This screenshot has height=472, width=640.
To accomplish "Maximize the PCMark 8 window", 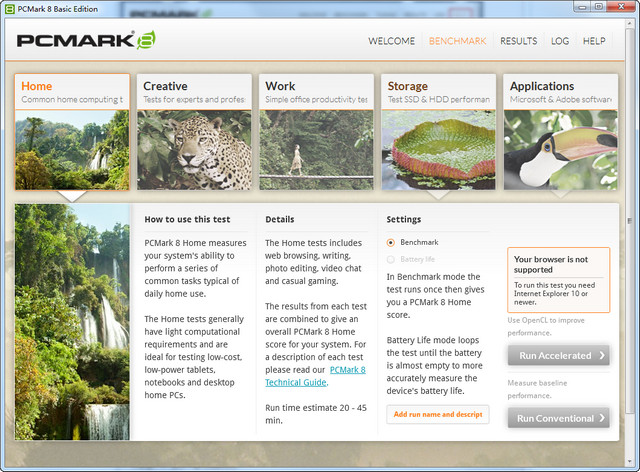I will [599, 7].
